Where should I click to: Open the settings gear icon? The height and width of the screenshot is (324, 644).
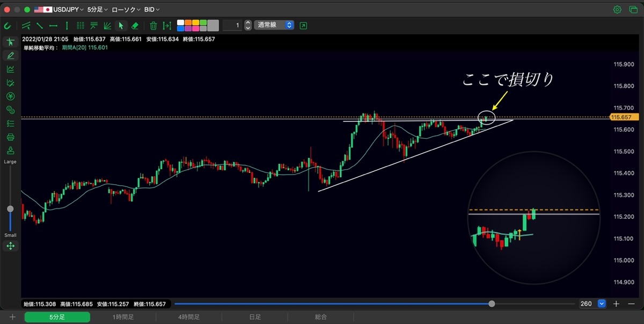pyautogui.click(x=617, y=10)
